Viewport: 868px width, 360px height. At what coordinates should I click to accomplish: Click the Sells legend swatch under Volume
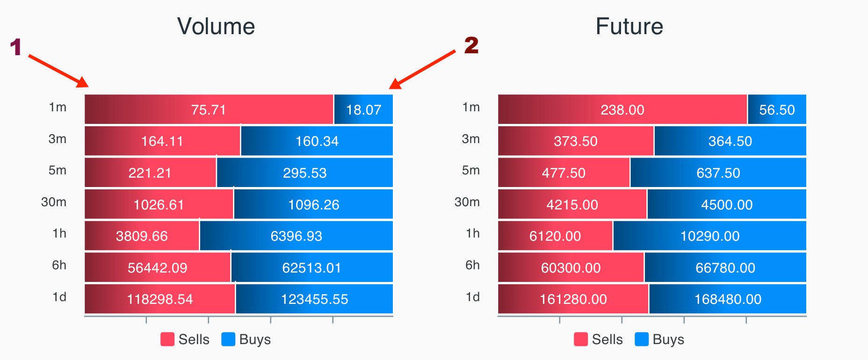167,339
